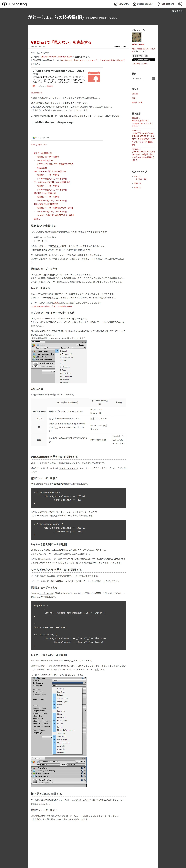Click the New Entry pencil icon
The height and width of the screenshot is (868, 186).
point(116,4)
